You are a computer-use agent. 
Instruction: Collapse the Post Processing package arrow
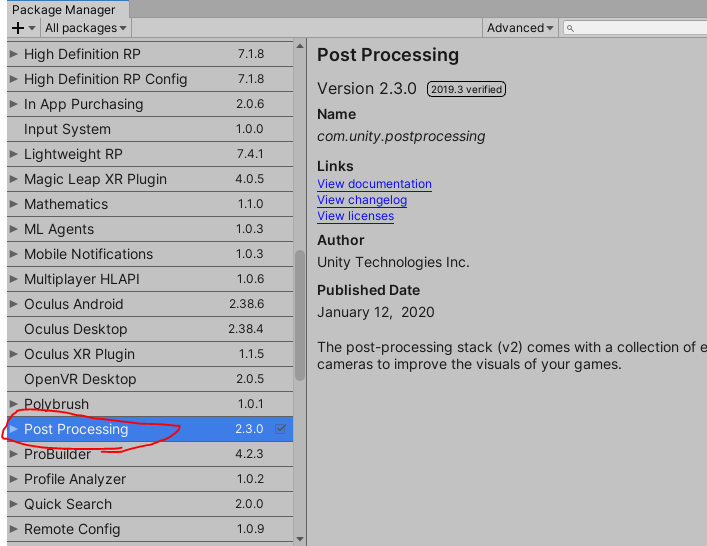13,429
